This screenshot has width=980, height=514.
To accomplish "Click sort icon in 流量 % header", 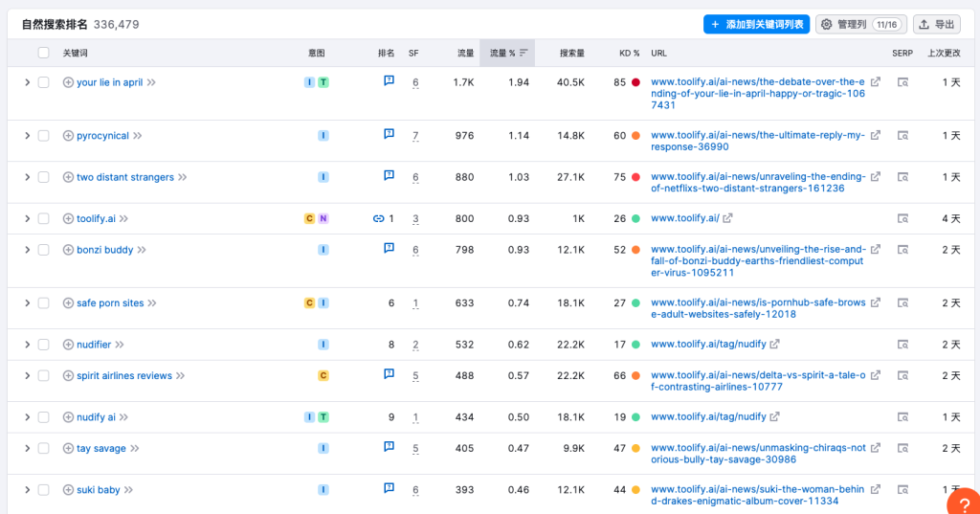I will [x=523, y=54].
